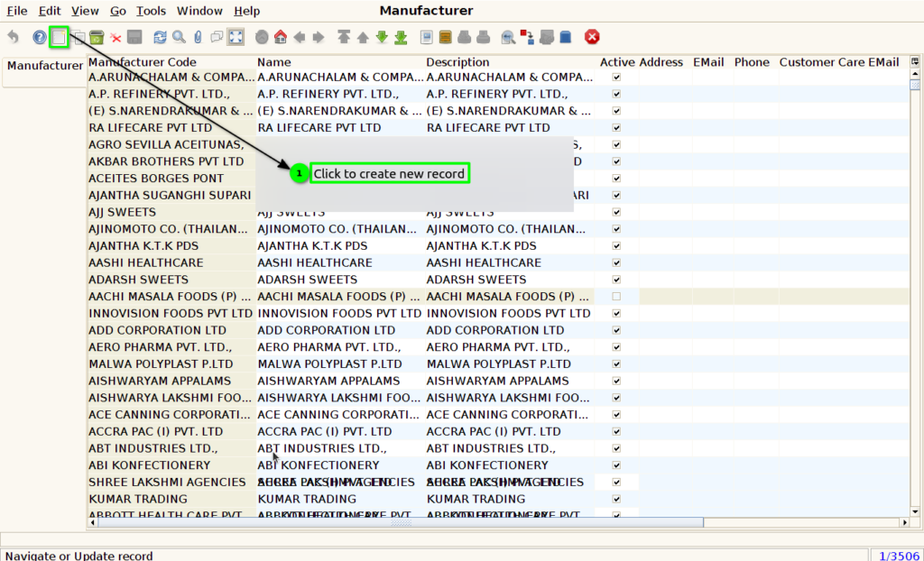
Task: Click the History records round icon
Action: coord(262,37)
